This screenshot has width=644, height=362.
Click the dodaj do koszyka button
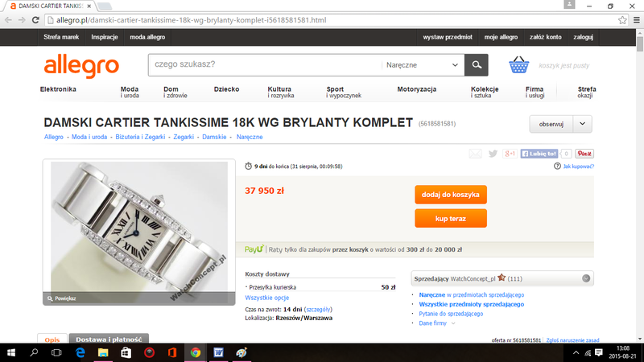pos(451,195)
